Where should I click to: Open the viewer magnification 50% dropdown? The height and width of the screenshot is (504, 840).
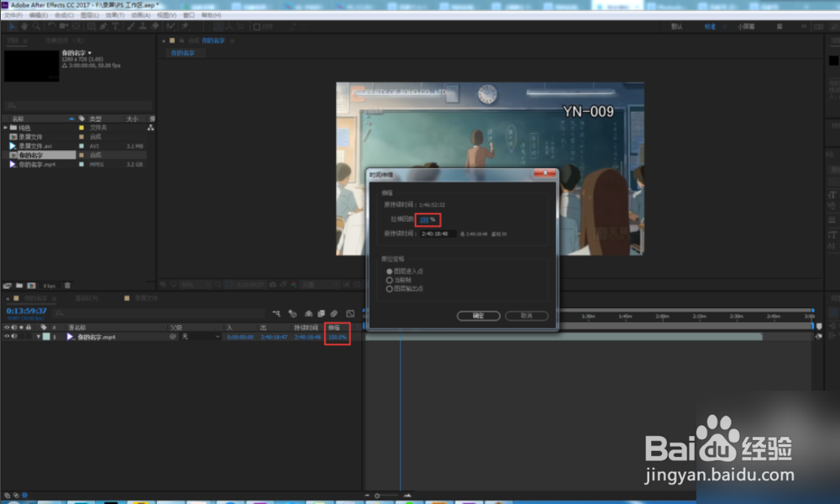[194, 285]
